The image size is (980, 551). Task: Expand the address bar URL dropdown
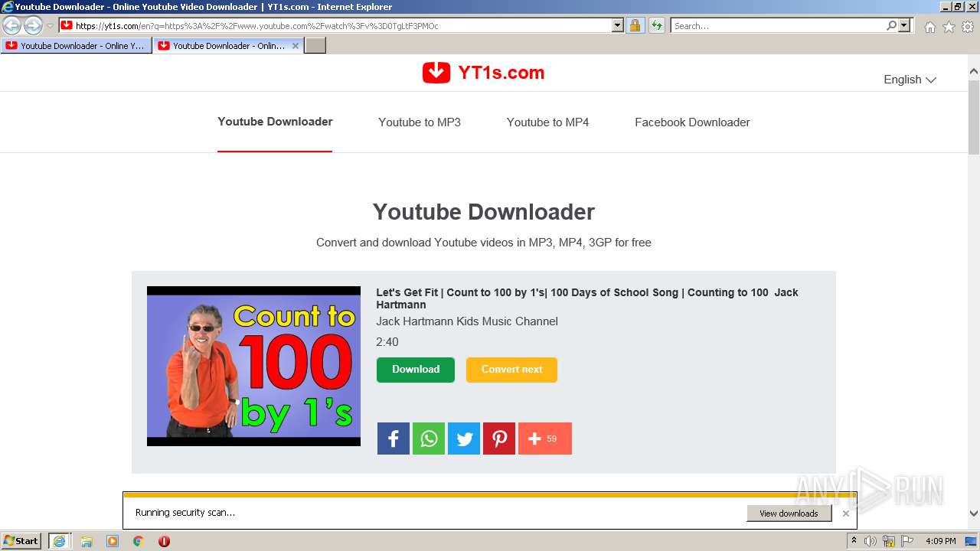point(618,25)
